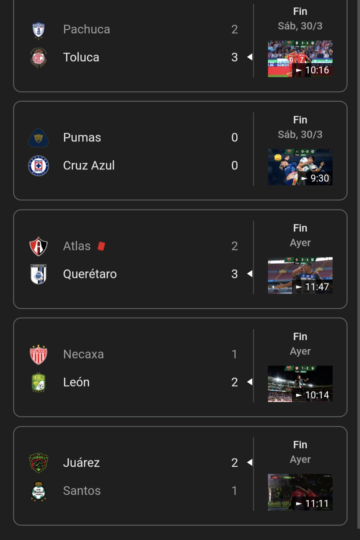Open the Cruz Azul team name link

89,166
